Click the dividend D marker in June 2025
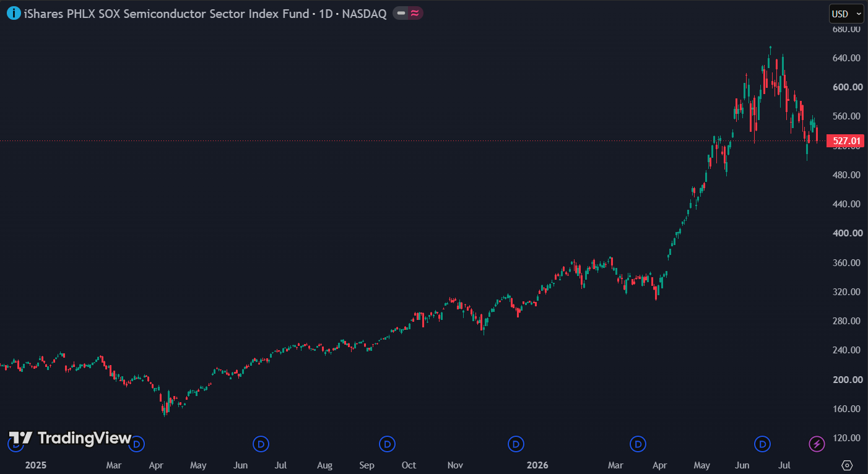 pyautogui.click(x=261, y=444)
